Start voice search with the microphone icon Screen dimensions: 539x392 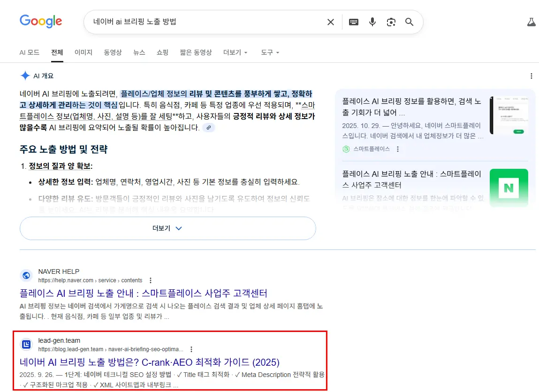pos(372,22)
